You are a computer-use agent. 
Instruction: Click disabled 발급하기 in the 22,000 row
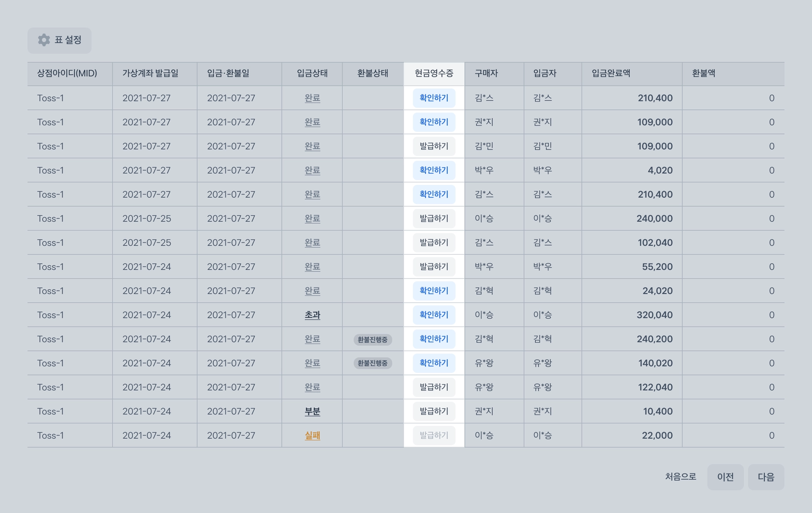(x=434, y=436)
